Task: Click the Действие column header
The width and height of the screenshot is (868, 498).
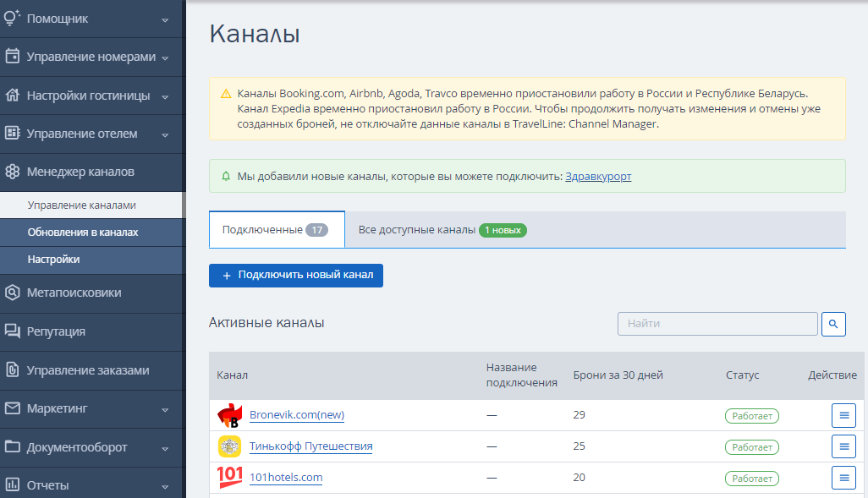Action: 832,375
